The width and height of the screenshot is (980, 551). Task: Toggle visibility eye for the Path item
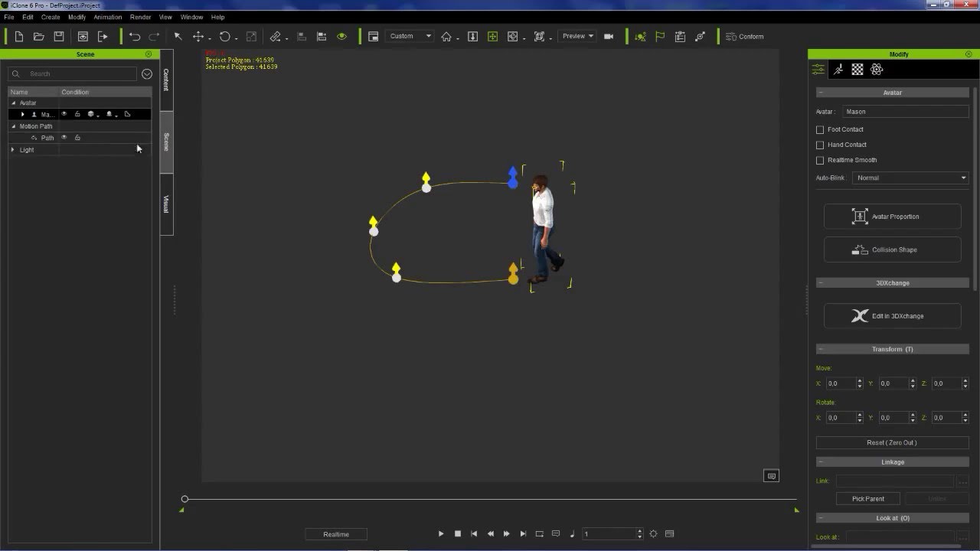click(x=64, y=138)
